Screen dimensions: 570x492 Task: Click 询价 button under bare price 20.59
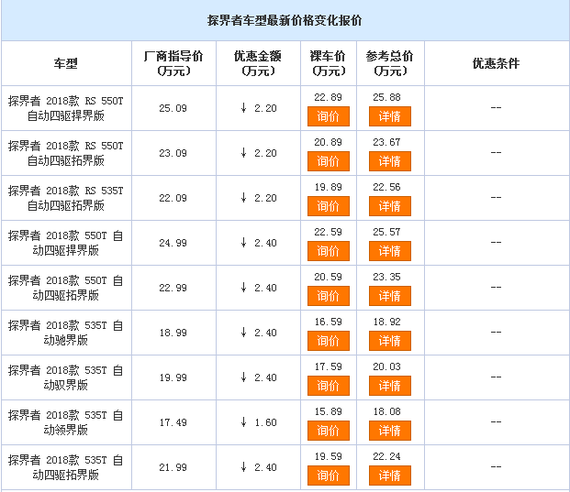(x=328, y=296)
